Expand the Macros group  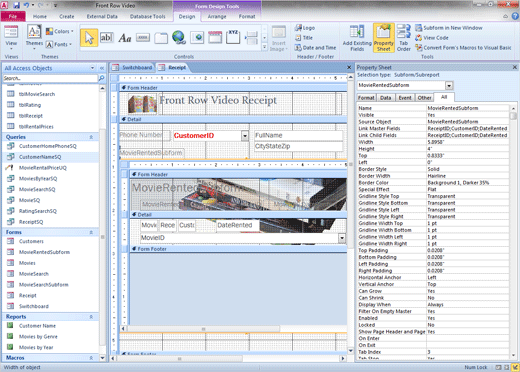(91, 358)
